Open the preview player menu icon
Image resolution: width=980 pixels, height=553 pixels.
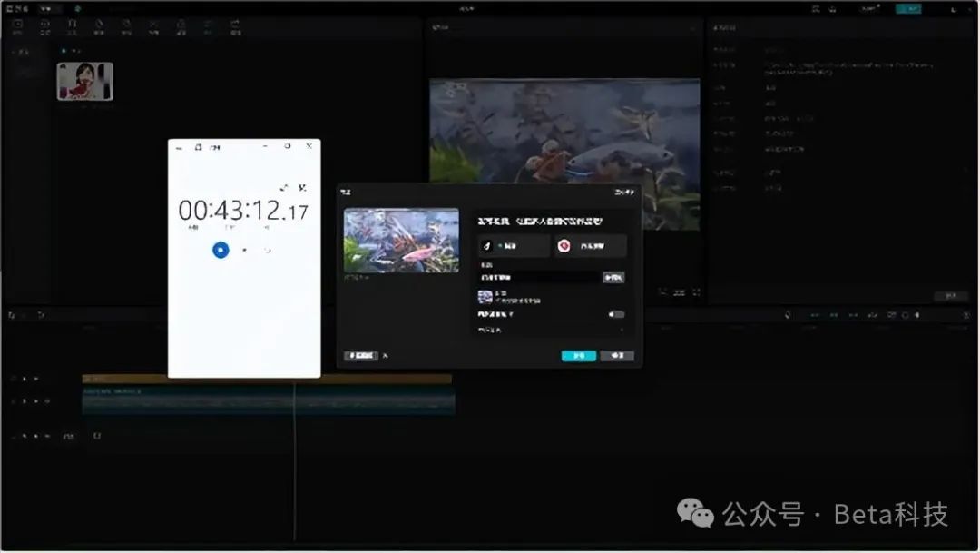coord(692,27)
